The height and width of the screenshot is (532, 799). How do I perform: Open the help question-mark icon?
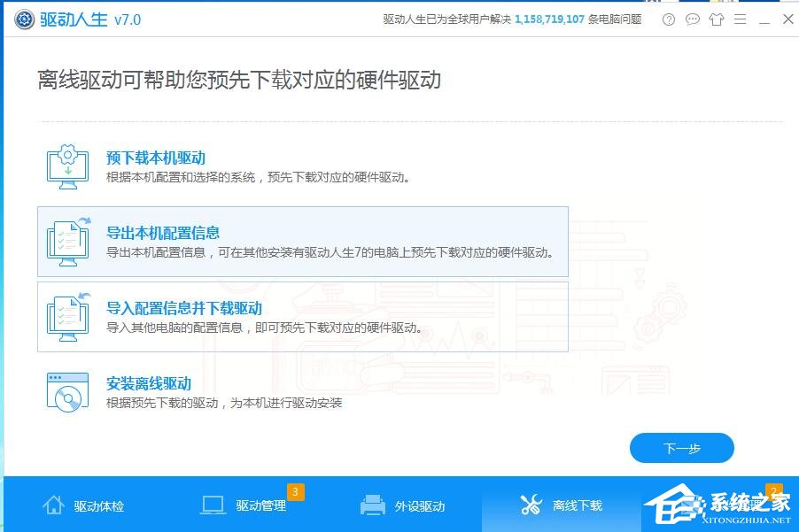coord(669,19)
